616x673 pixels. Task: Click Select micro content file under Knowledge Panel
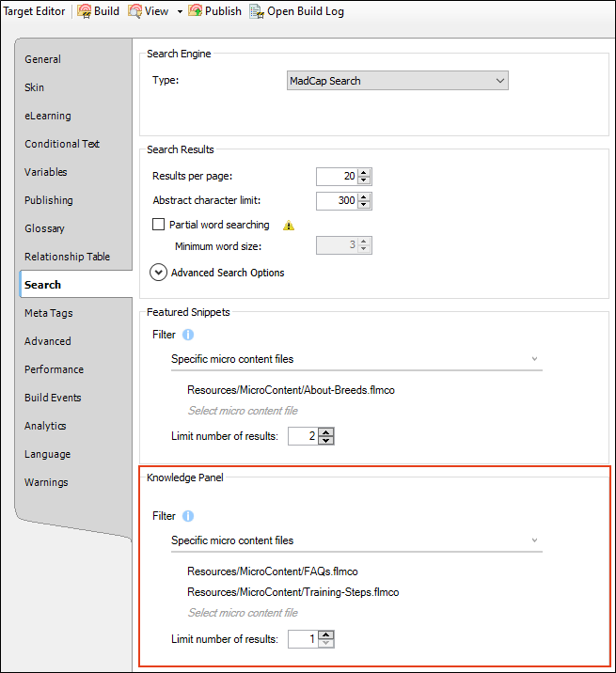(x=243, y=613)
